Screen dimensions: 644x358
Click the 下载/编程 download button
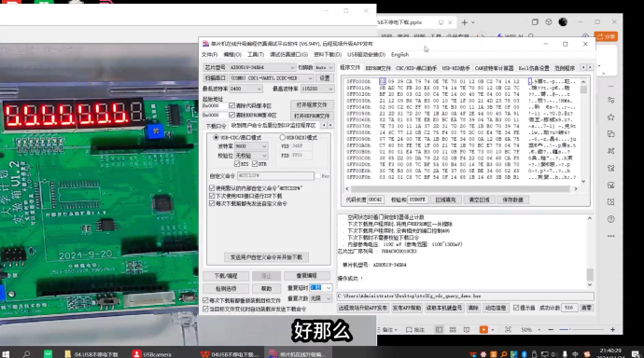[x=226, y=276]
